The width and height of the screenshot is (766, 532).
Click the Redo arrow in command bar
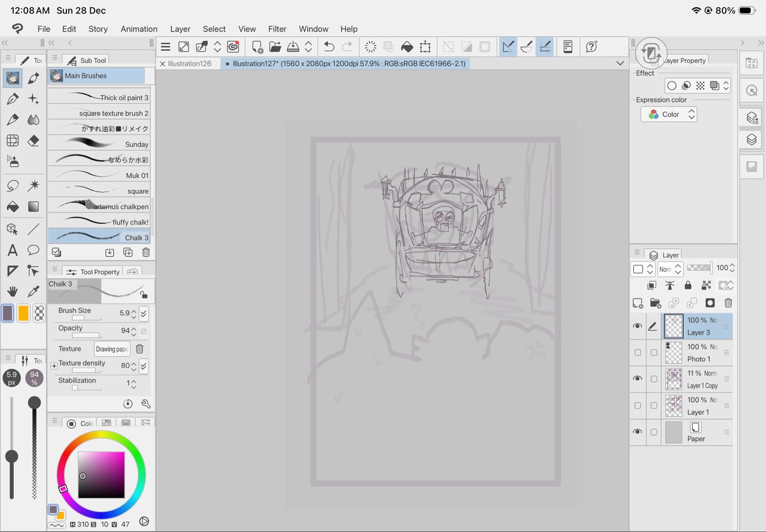[347, 47]
